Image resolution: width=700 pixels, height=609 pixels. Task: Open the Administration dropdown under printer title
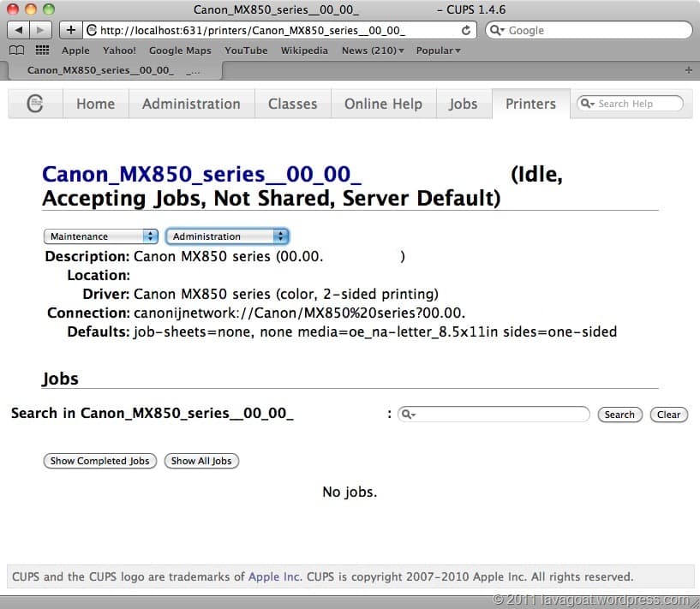tap(227, 236)
